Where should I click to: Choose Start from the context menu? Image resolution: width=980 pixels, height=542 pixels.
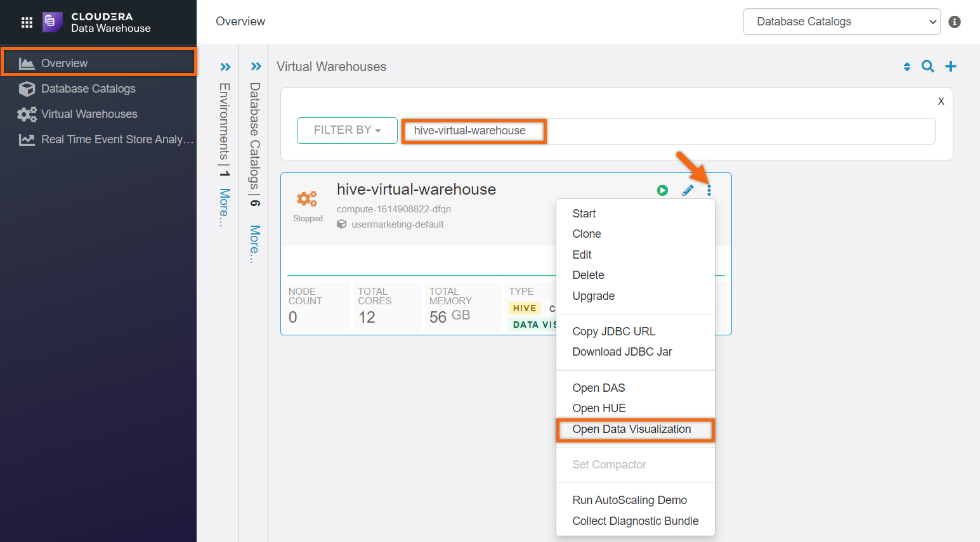[x=636, y=214]
